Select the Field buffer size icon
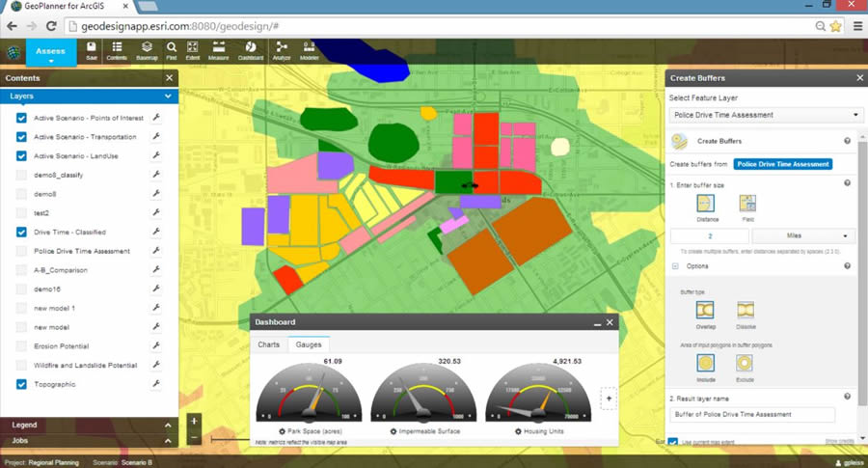The image size is (868, 468). (747, 204)
